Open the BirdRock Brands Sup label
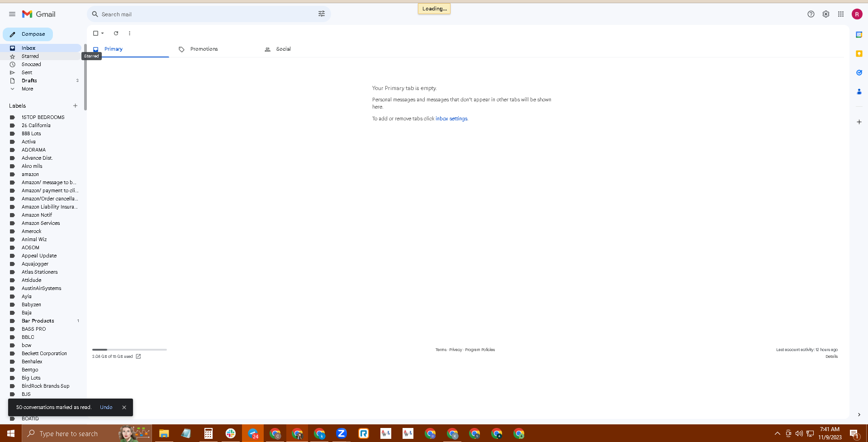Viewport: 868px width, 442px height. pyautogui.click(x=45, y=386)
